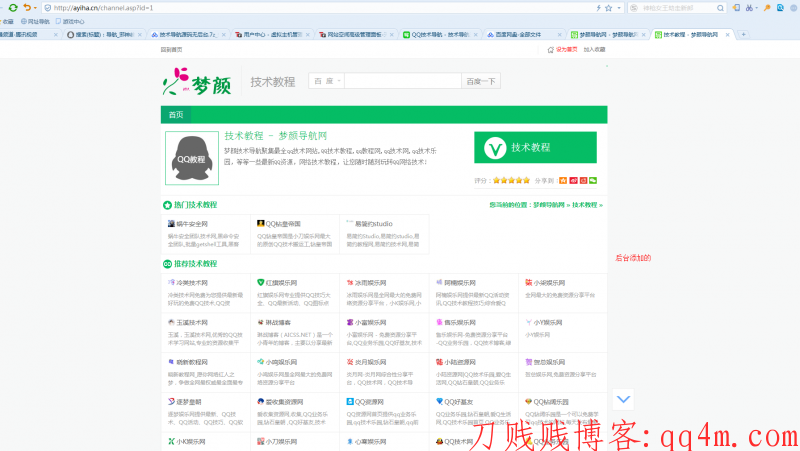Screen dimensions: 800x451
Task: Open 蜗牛安全网 in hot tutorials
Action: point(192,224)
